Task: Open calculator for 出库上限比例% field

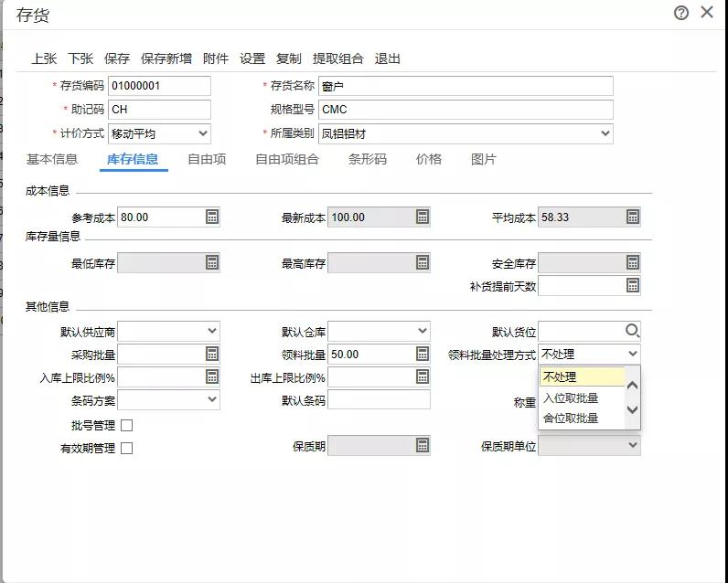Action: 422,376
